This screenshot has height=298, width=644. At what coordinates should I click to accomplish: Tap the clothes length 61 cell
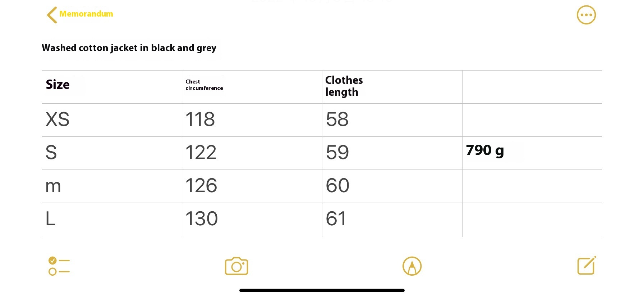tap(392, 220)
